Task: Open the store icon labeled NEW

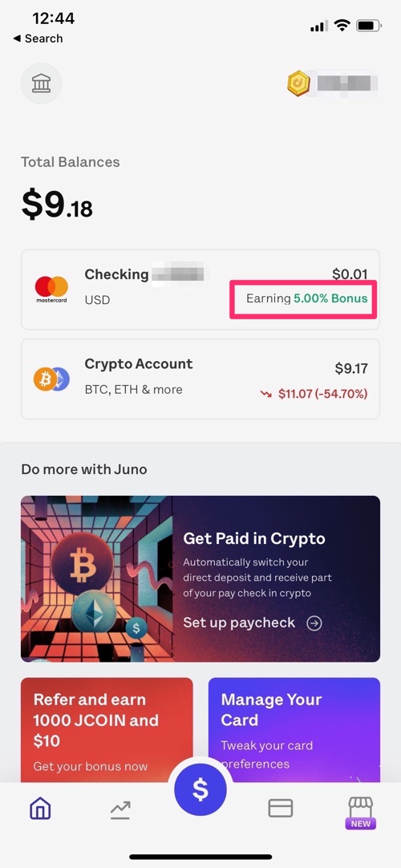Action: point(361,813)
